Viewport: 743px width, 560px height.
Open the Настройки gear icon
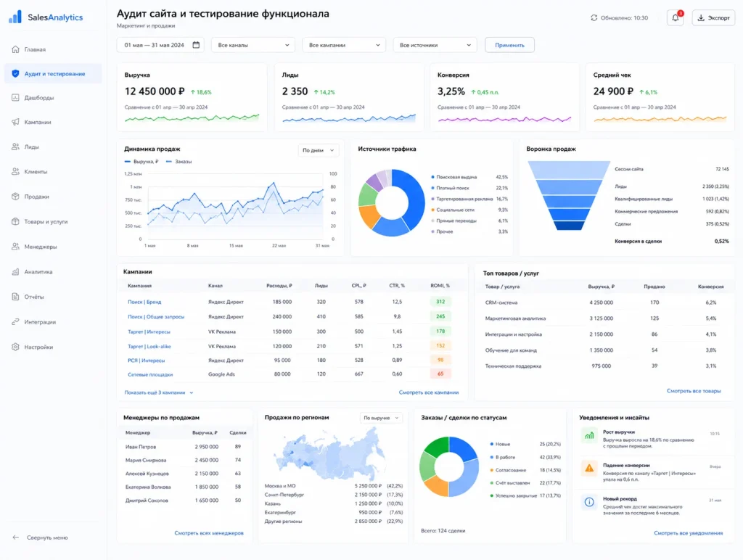pos(16,347)
